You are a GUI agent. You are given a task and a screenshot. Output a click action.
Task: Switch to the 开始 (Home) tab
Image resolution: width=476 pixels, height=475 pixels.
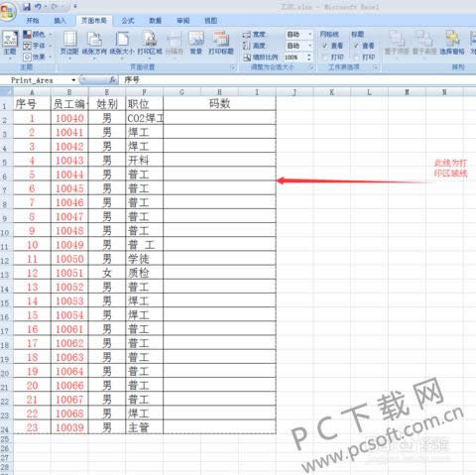coord(33,21)
